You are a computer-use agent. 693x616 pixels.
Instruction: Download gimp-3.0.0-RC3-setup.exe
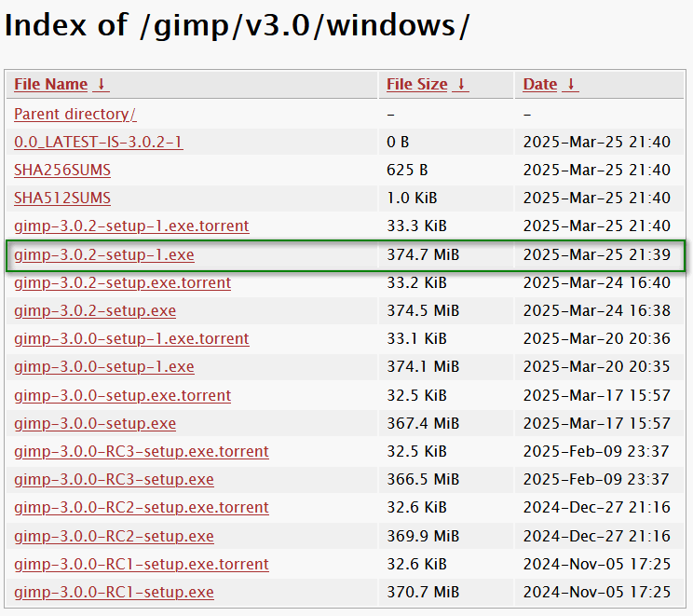click(114, 480)
